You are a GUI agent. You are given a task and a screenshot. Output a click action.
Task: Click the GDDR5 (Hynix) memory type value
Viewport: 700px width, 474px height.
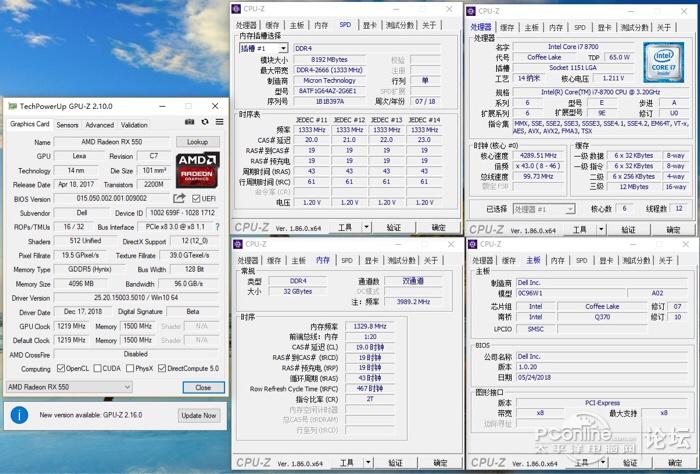(x=89, y=269)
